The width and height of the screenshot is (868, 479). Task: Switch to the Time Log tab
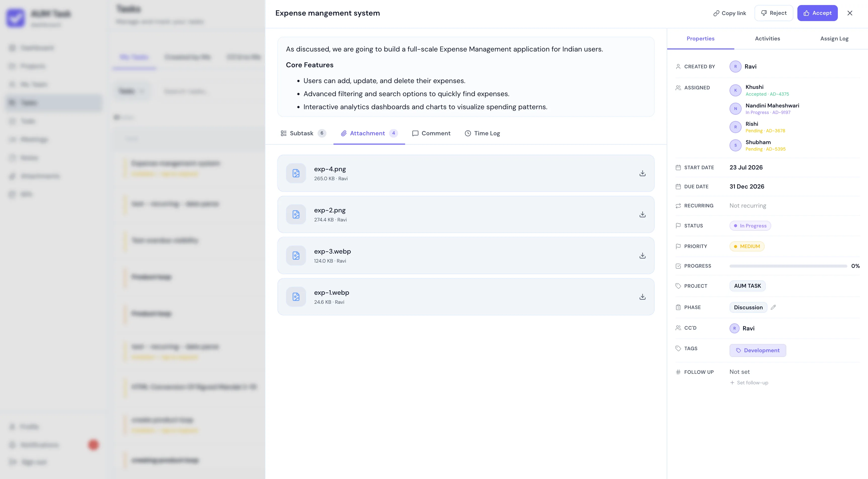pyautogui.click(x=482, y=133)
